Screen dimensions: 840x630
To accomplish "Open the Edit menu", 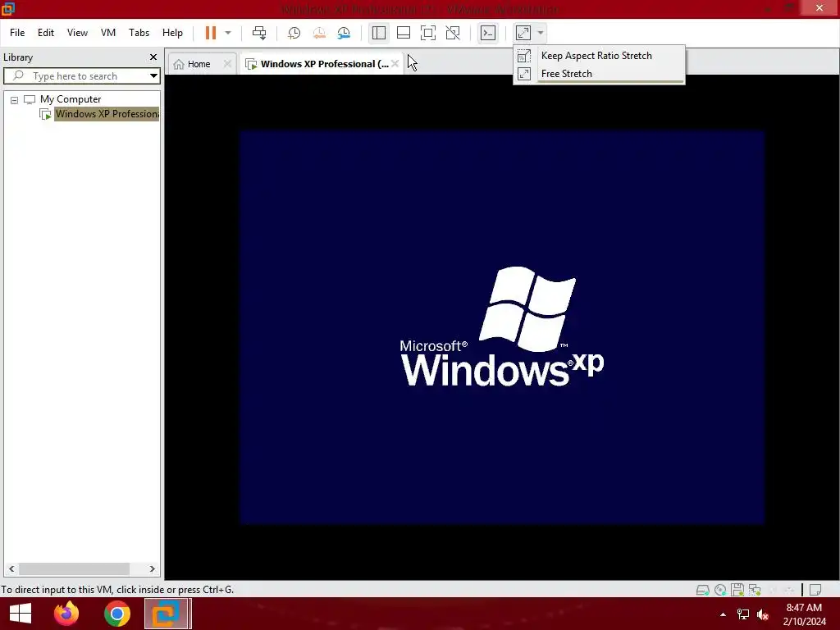I will click(46, 33).
